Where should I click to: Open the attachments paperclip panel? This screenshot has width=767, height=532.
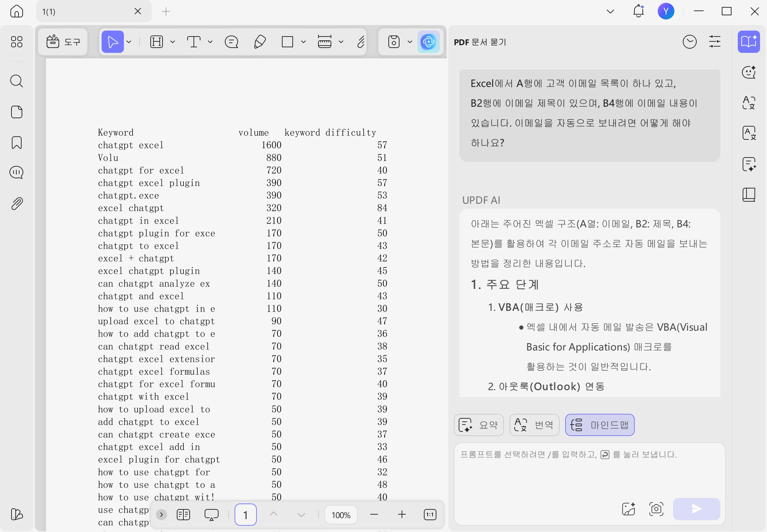tap(17, 204)
